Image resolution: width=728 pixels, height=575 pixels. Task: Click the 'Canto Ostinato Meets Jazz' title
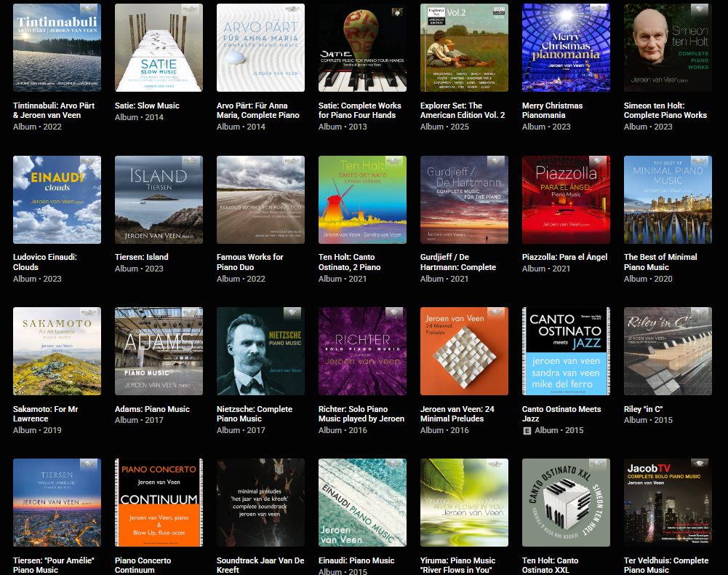point(561,413)
